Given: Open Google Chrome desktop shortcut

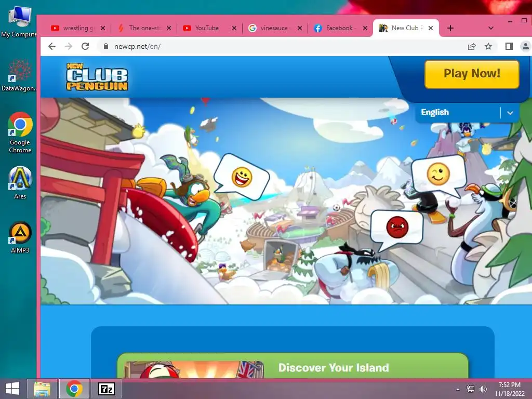Looking at the screenshot, I should [x=20, y=132].
